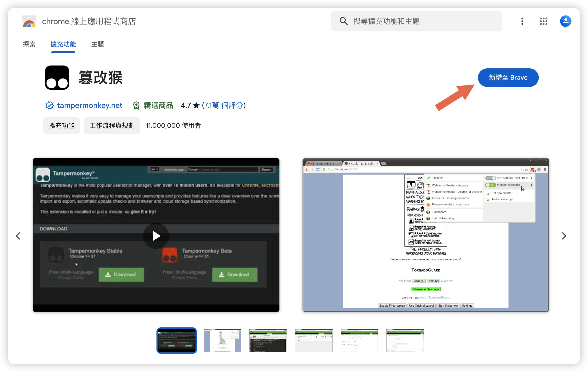The image size is (588, 372).
Task: Click the xkcd screenshot preview image
Action: coord(426,235)
